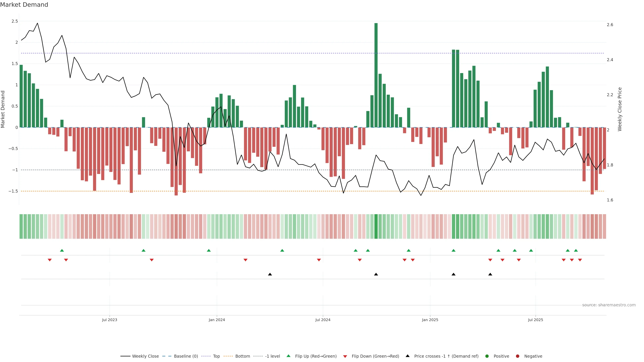The width and height of the screenshot is (644, 362).
Task: Click the black Price crosses triangle legend icon
Action: 408,356
